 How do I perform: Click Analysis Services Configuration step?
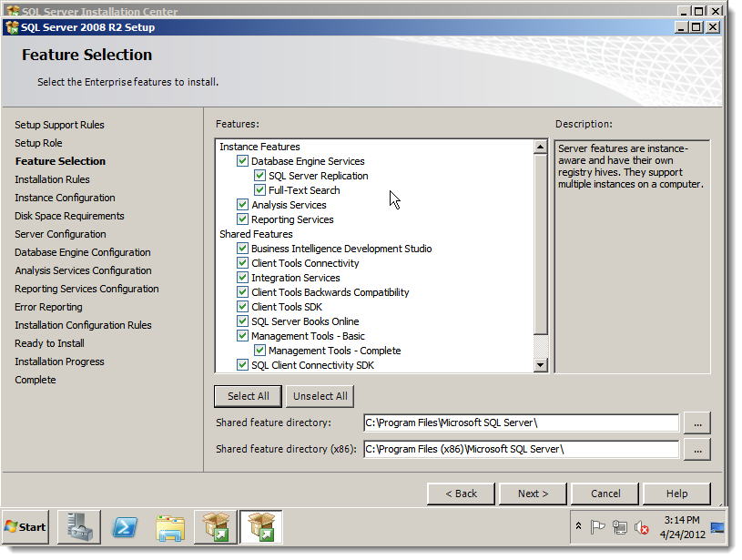83,270
